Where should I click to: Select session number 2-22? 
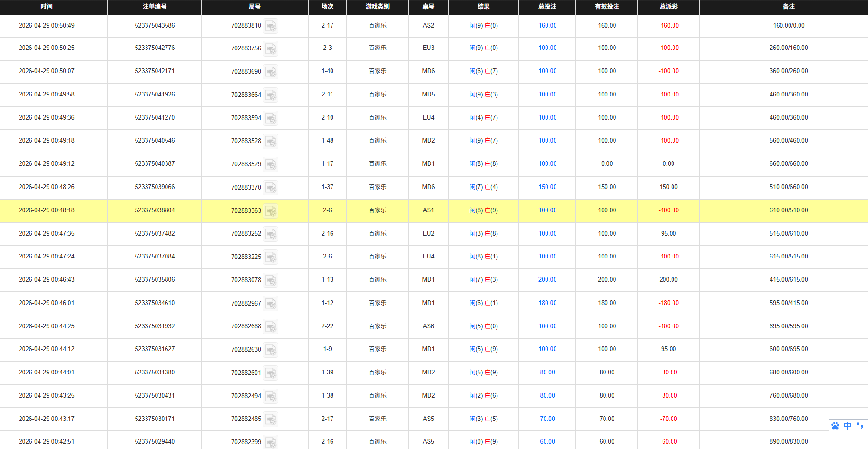[327, 326]
